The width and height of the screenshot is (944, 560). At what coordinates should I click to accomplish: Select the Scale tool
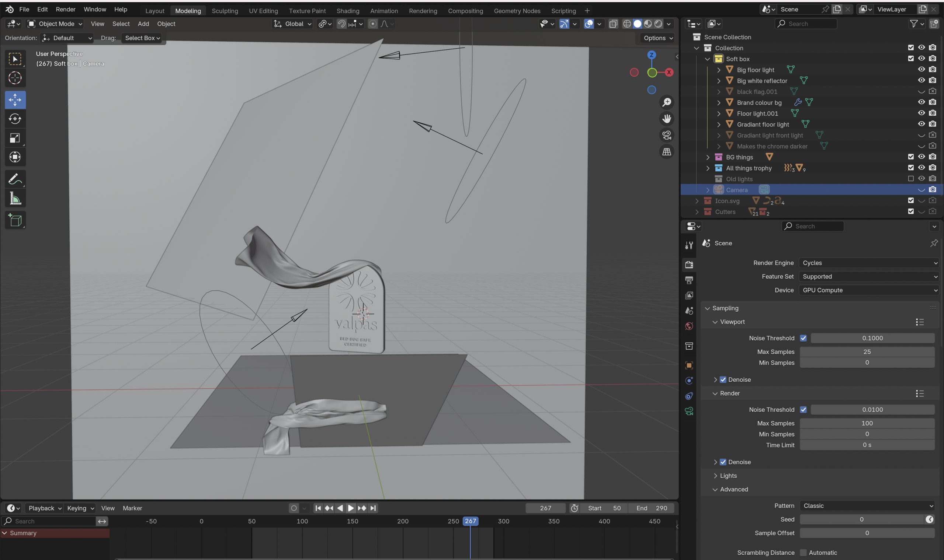[x=15, y=138]
